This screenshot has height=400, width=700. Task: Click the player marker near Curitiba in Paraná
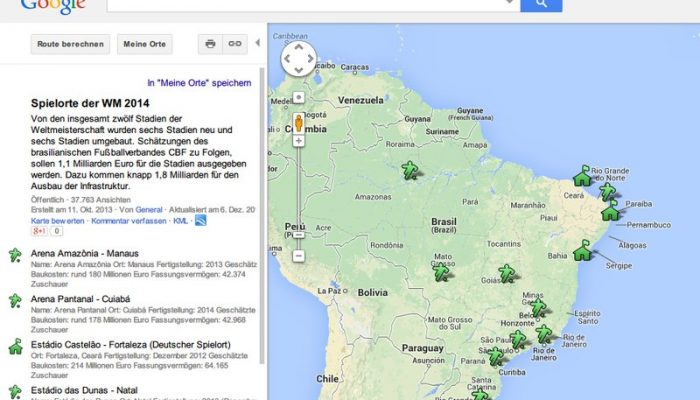(x=496, y=356)
